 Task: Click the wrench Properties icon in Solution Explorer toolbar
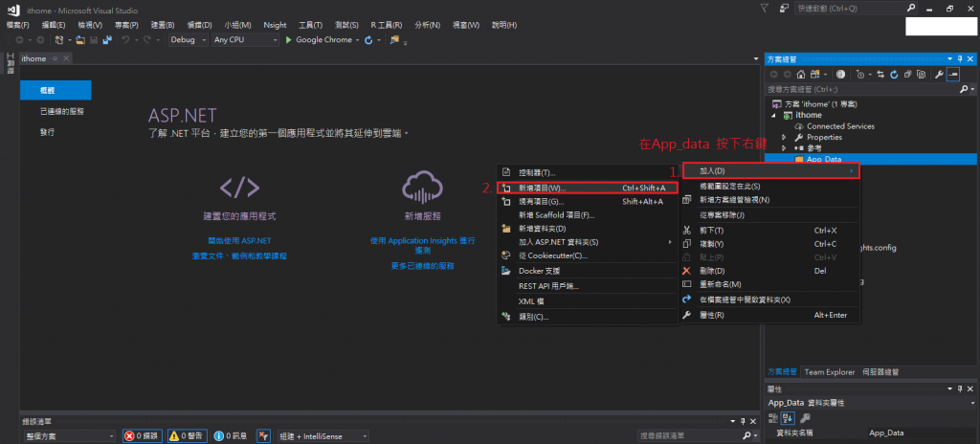pyautogui.click(x=939, y=75)
